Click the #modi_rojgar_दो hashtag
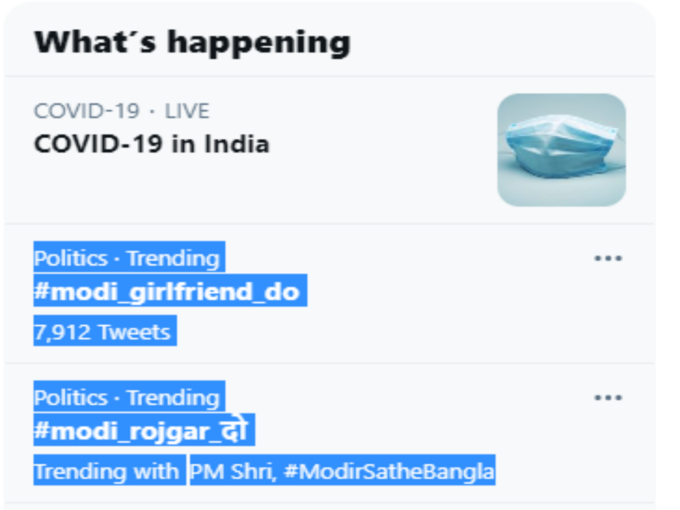Image resolution: width=680 pixels, height=510 pixels. coord(141,430)
